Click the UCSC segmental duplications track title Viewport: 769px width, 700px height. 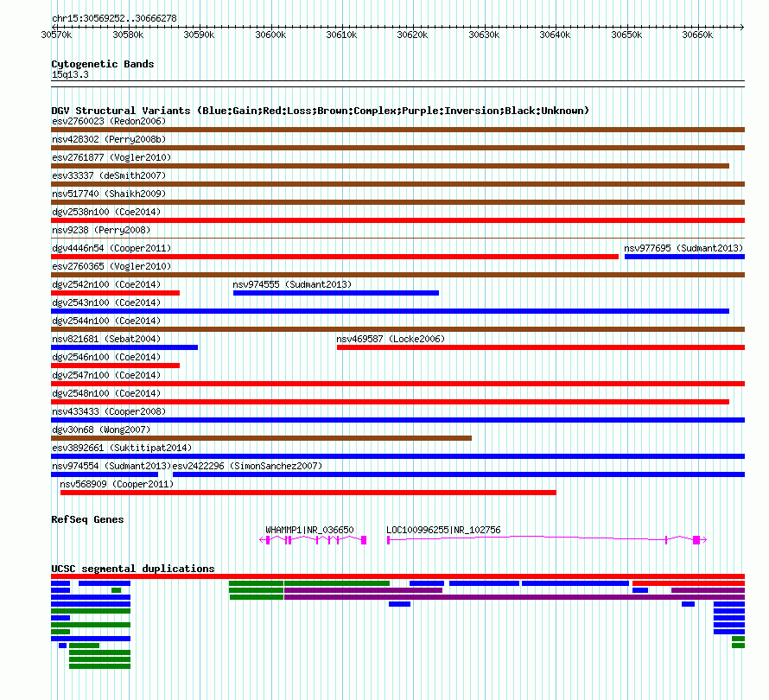[x=133, y=569]
